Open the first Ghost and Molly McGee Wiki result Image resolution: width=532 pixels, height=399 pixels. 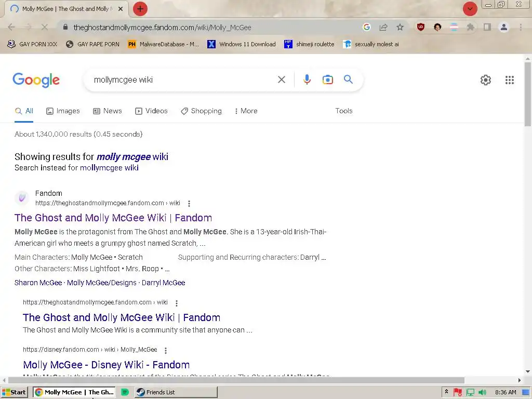(x=113, y=218)
